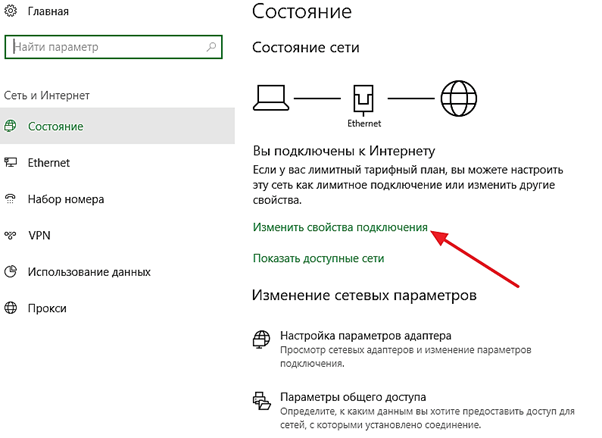602x438 pixels.
Task: Open 'Набор номера' section label
Action: [65, 198]
